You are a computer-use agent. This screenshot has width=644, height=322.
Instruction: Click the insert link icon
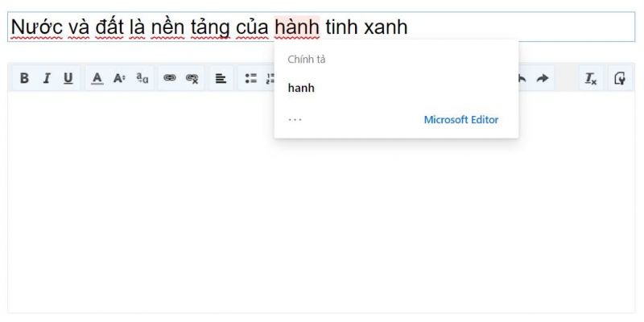tap(170, 78)
